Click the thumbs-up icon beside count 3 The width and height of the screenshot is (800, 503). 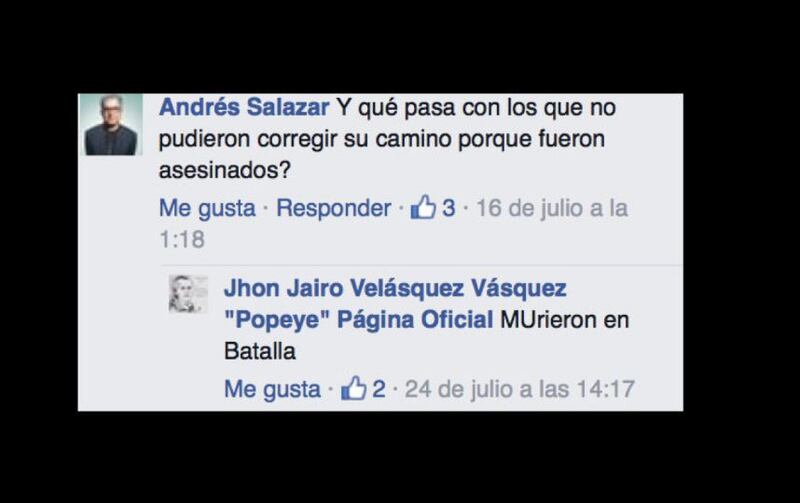423,207
